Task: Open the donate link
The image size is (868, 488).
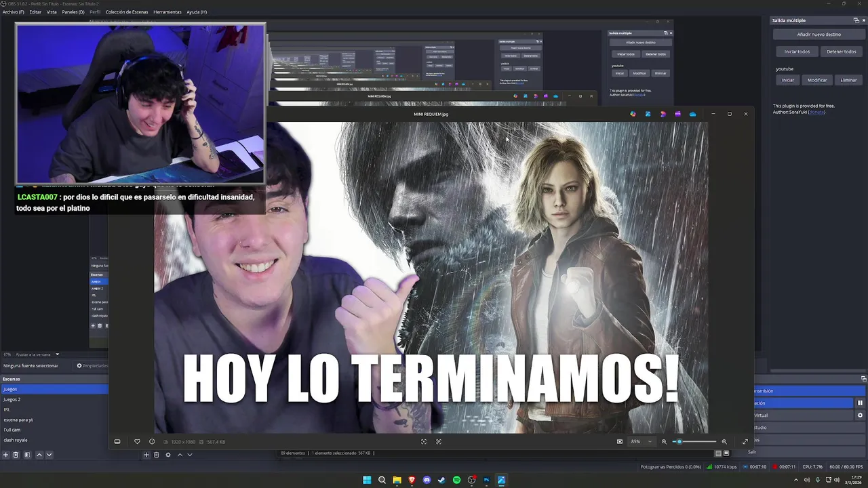Action: coord(816,112)
